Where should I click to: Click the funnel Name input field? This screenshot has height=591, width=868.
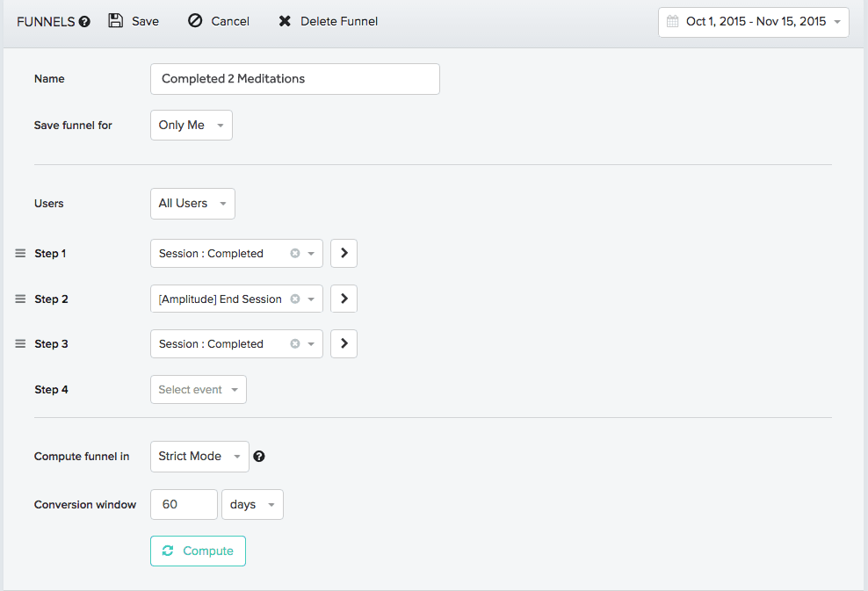[x=294, y=78]
